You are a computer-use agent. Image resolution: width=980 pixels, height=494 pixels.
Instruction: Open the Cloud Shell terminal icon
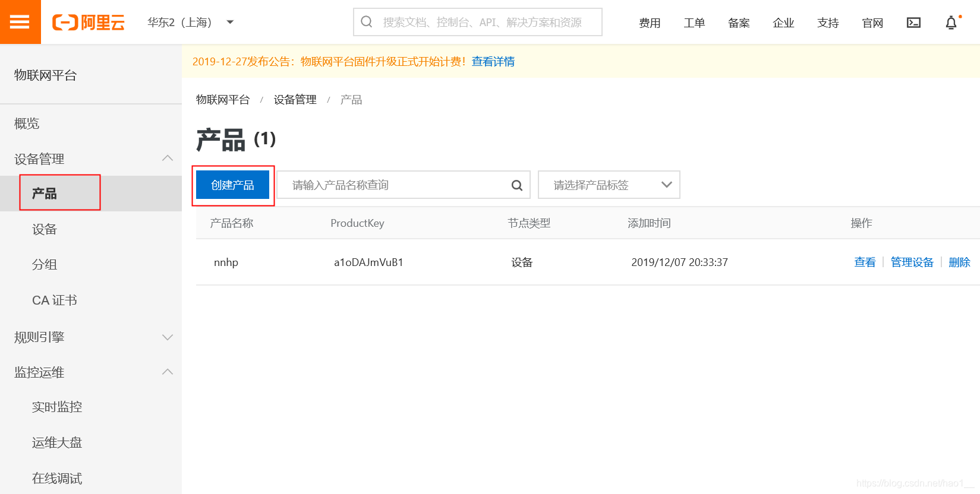coord(913,23)
